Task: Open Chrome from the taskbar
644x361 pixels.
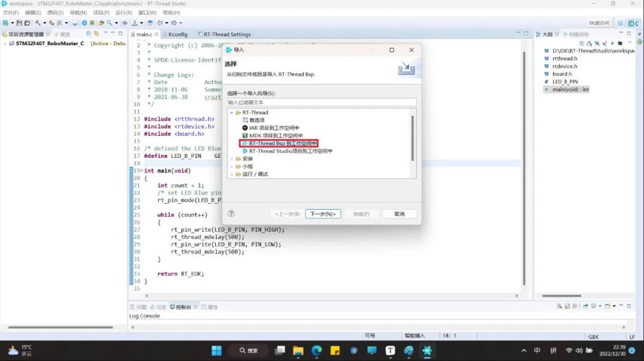Action: click(x=316, y=350)
